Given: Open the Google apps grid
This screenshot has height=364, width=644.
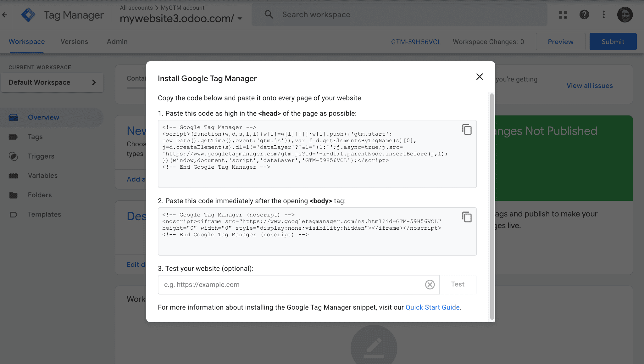Looking at the screenshot, I should tap(563, 14).
